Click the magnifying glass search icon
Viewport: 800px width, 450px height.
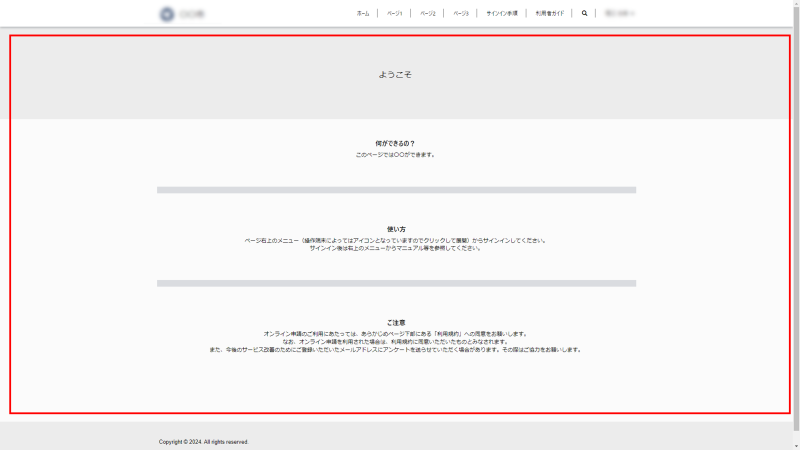(x=585, y=14)
